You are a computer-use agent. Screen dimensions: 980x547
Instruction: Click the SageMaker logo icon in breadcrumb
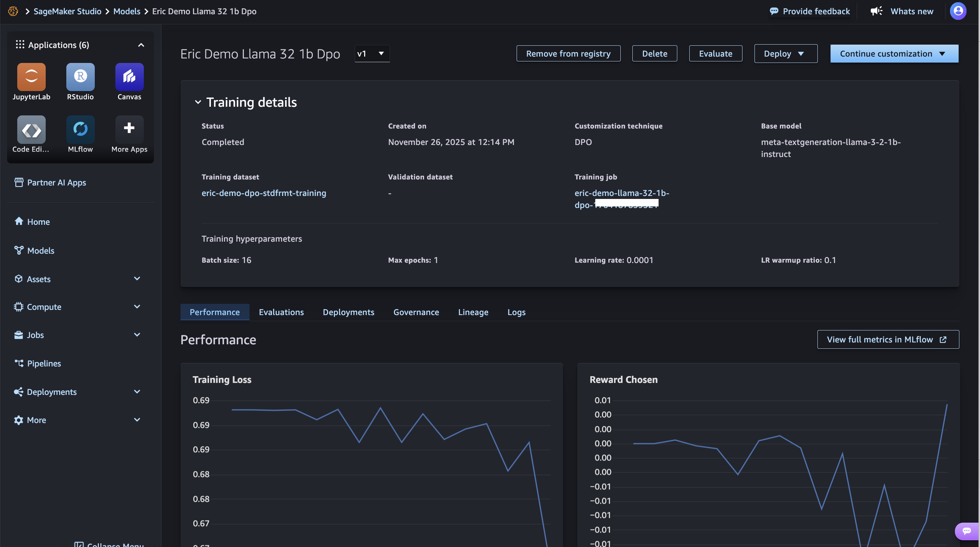13,11
